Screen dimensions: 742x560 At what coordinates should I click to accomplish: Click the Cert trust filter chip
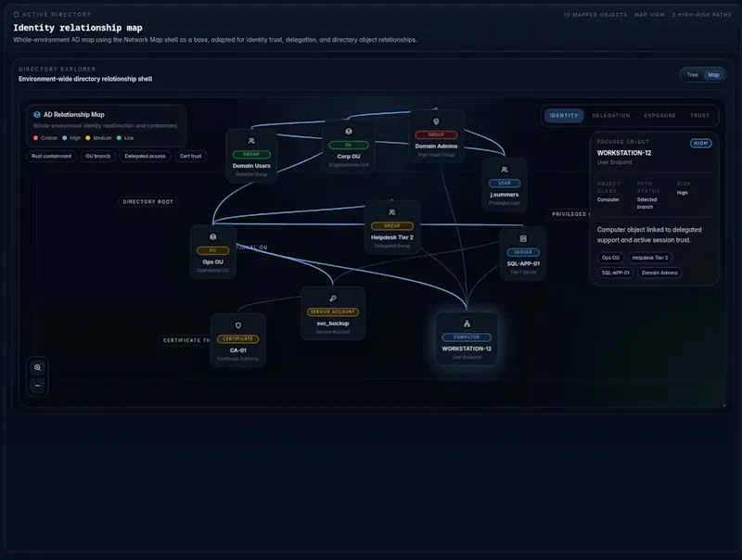pyautogui.click(x=190, y=156)
